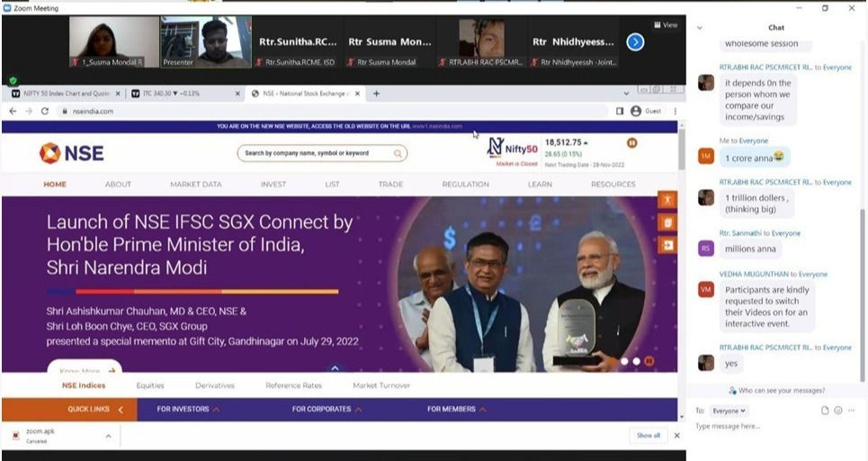Viewport: 868px width, 461px height.
Task: Close the downloads bar
Action: [677, 436]
